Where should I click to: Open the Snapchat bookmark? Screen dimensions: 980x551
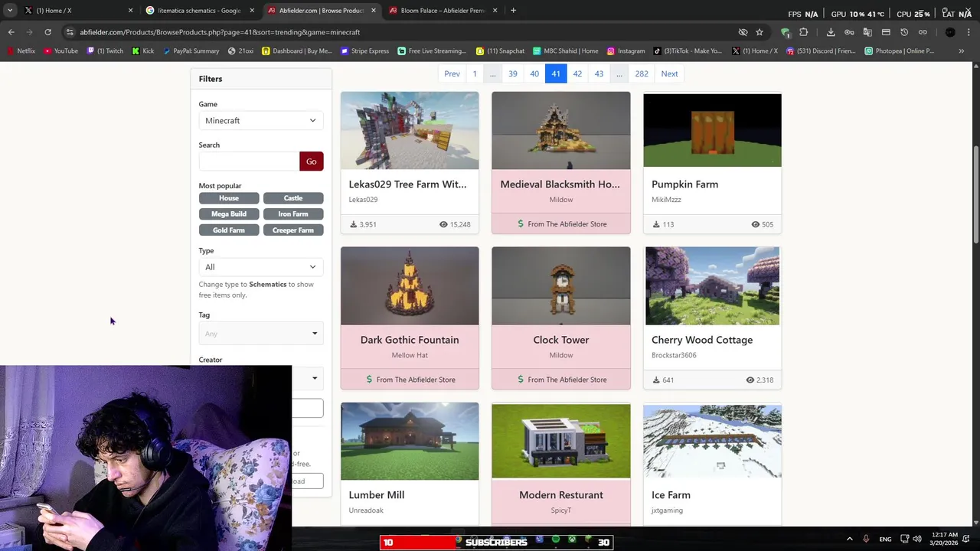[500, 51]
